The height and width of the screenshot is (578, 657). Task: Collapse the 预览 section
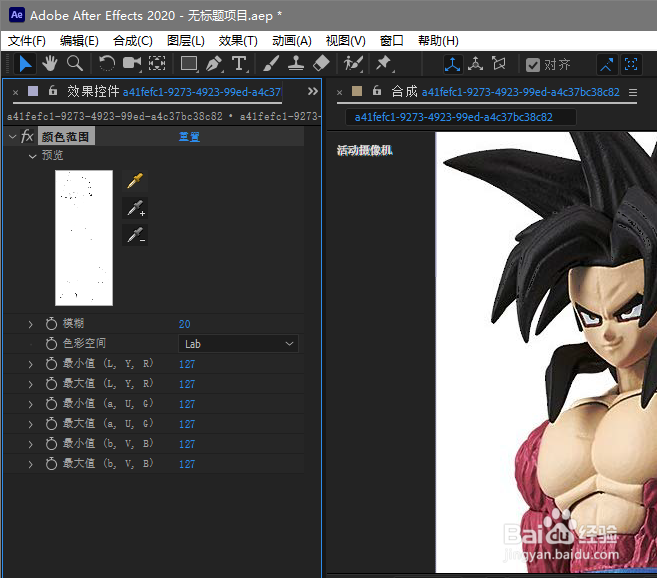(32, 156)
